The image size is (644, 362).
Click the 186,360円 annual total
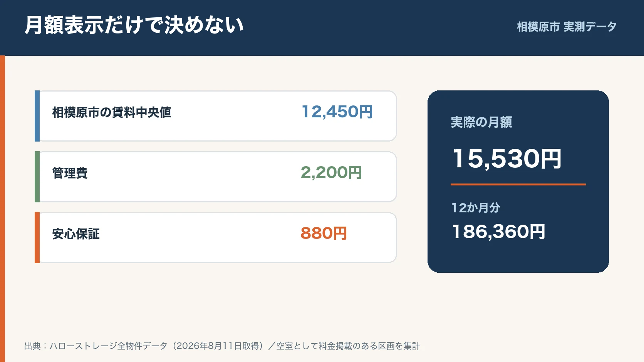coord(498,232)
